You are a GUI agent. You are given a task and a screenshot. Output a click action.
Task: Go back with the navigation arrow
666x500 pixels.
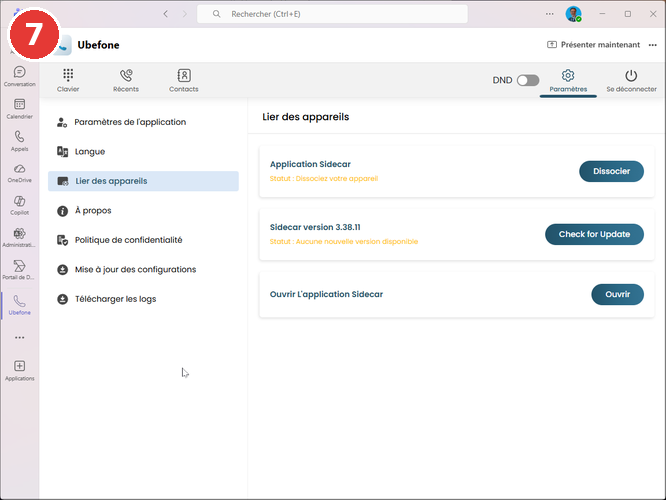[x=166, y=14]
